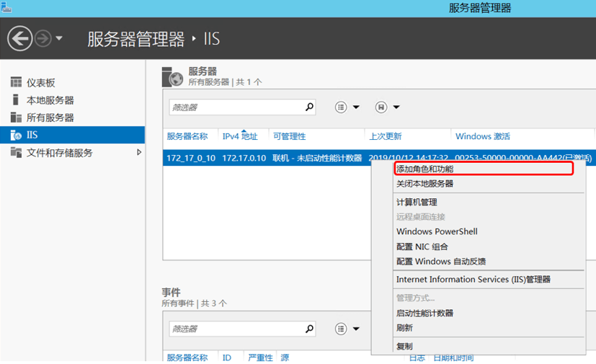
Task: Sort events by ID column
Action: tap(227, 358)
